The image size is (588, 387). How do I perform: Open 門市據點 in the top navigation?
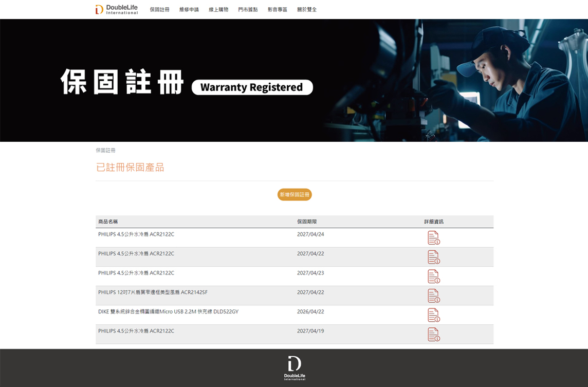[248, 10]
